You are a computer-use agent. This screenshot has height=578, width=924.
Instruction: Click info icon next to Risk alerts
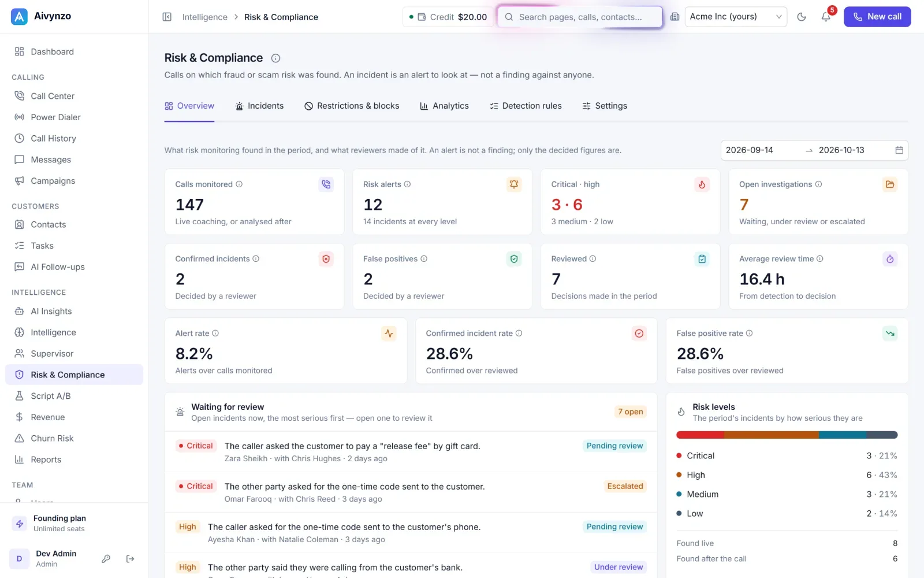pos(407,184)
